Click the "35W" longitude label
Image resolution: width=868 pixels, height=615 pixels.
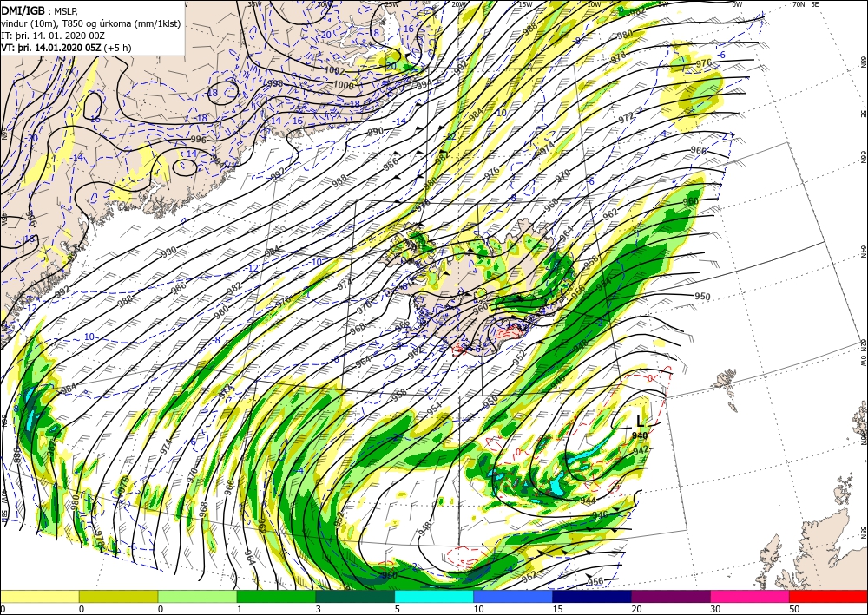coord(254,3)
